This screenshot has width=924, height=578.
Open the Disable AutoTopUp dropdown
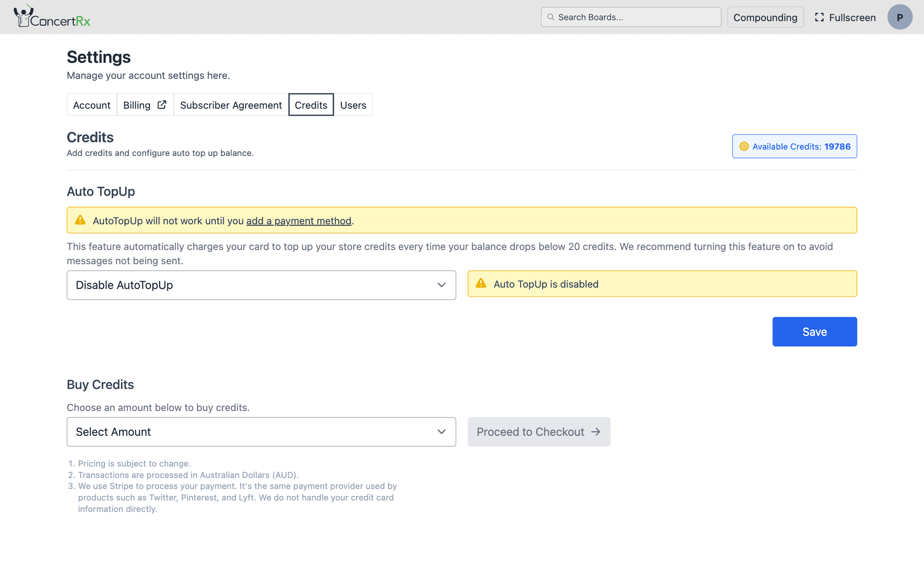point(261,285)
